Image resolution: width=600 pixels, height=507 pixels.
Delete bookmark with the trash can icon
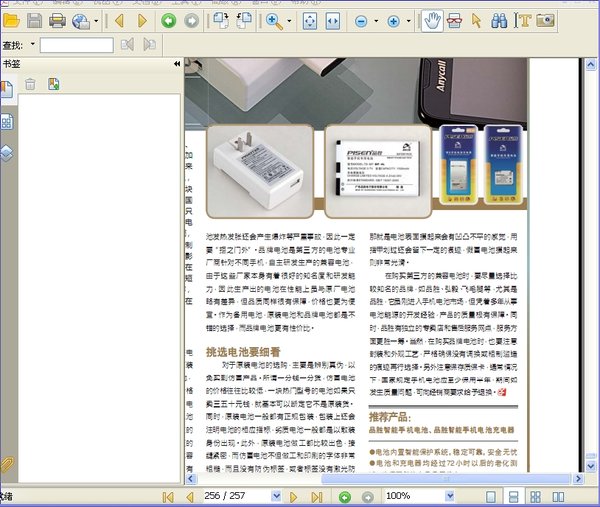pyautogui.click(x=30, y=84)
